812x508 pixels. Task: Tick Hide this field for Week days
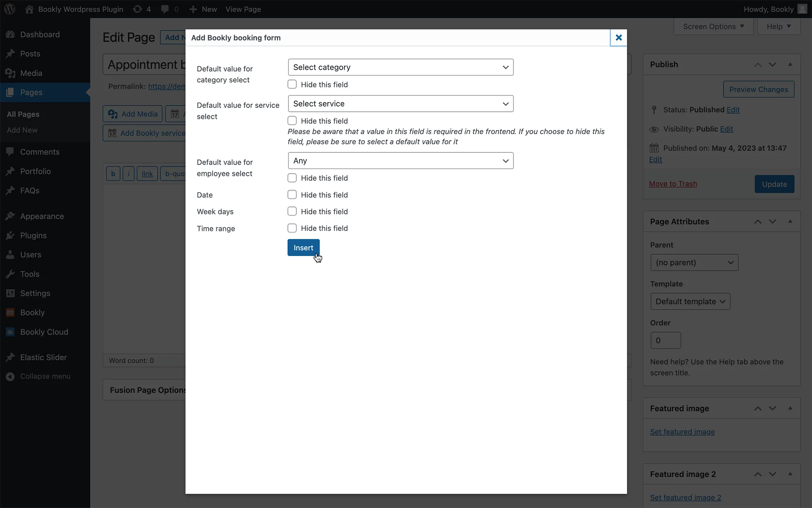pyautogui.click(x=292, y=211)
